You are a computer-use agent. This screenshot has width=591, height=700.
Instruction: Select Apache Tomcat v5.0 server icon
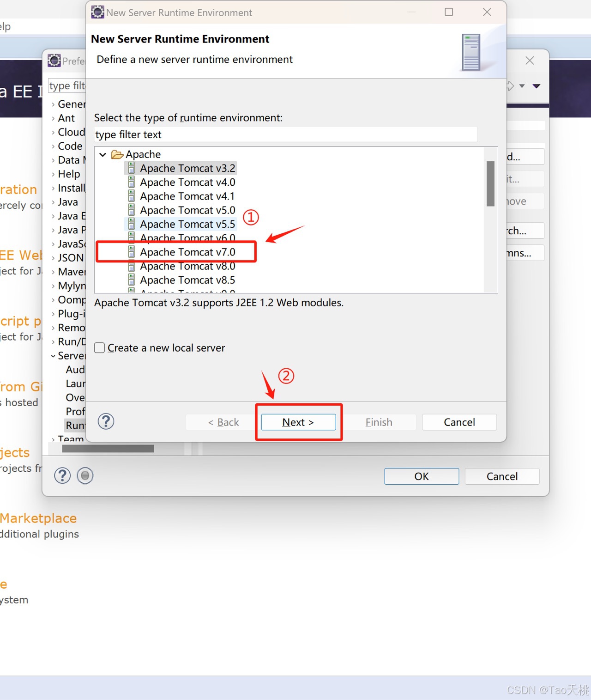click(132, 210)
